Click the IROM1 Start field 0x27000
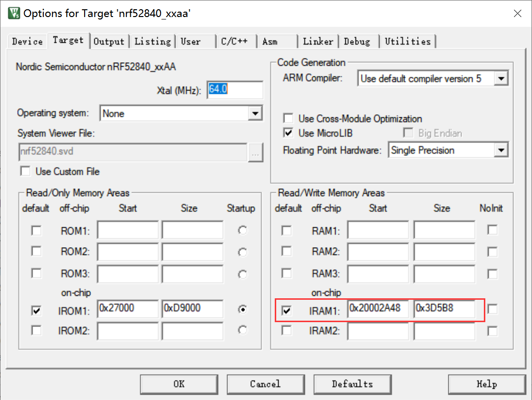Screen dimensions: 532x400 [128, 309]
